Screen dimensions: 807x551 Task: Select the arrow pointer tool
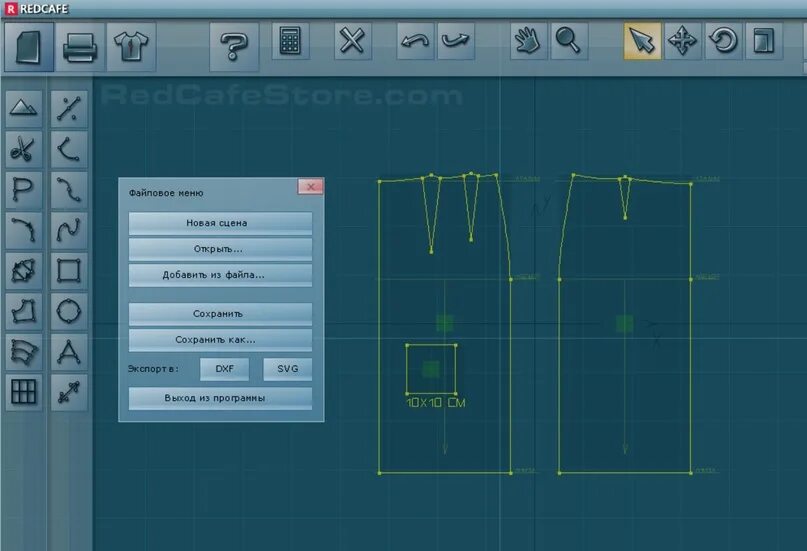642,41
